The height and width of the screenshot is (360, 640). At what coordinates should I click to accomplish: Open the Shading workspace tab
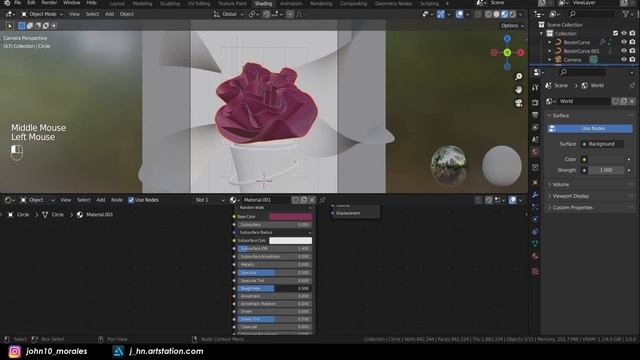pyautogui.click(x=263, y=4)
